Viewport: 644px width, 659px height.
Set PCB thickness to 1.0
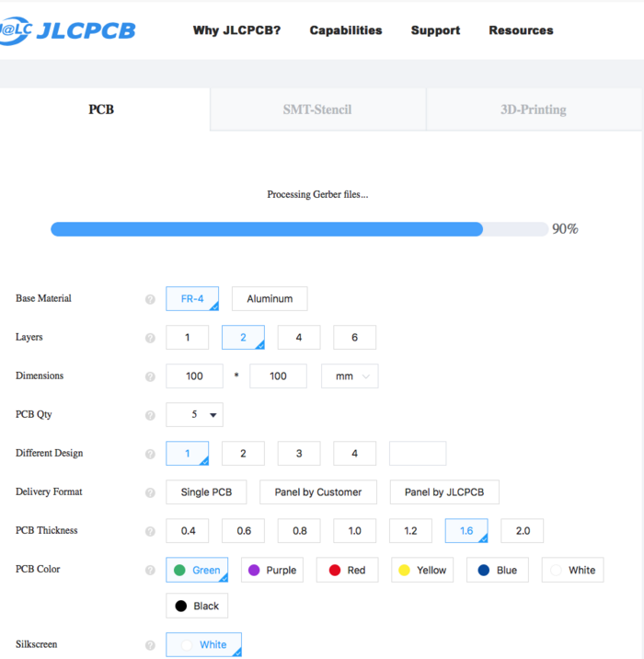pyautogui.click(x=354, y=530)
